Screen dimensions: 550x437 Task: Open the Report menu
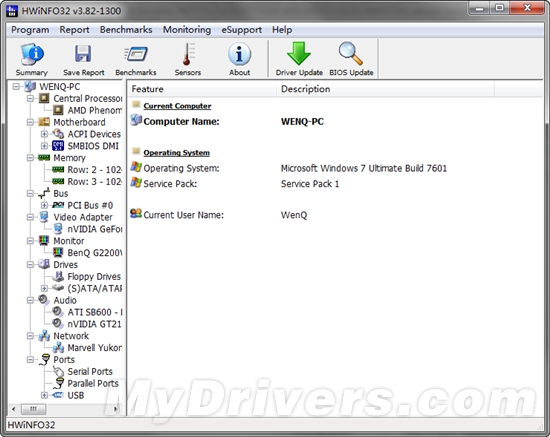pos(74,30)
